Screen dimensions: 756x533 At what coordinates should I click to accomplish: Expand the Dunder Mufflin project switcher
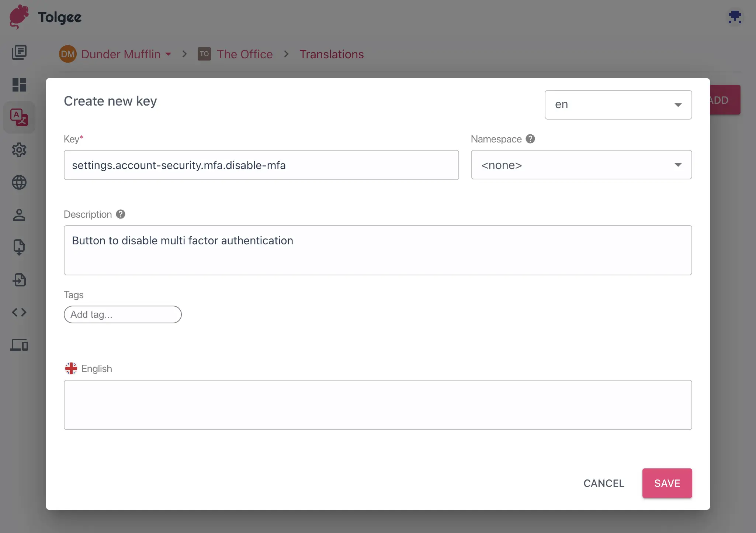point(169,54)
